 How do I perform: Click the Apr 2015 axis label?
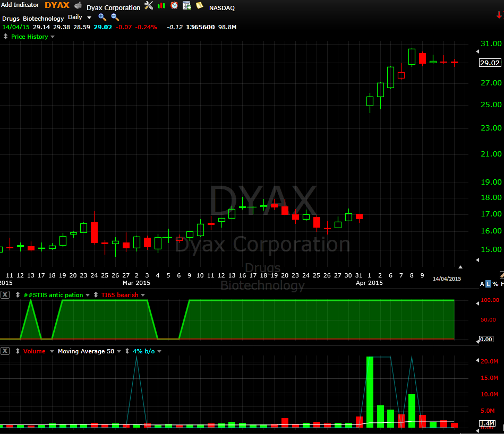369,283
